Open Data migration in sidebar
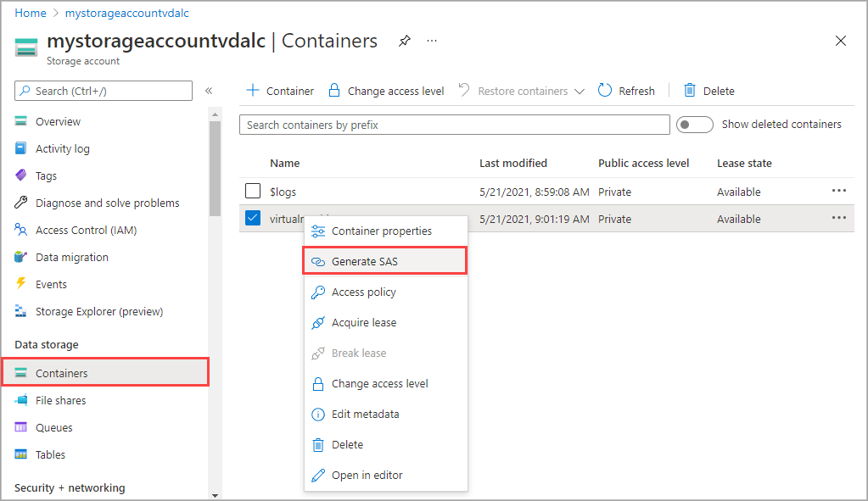The height and width of the screenshot is (501, 868). [x=80, y=257]
